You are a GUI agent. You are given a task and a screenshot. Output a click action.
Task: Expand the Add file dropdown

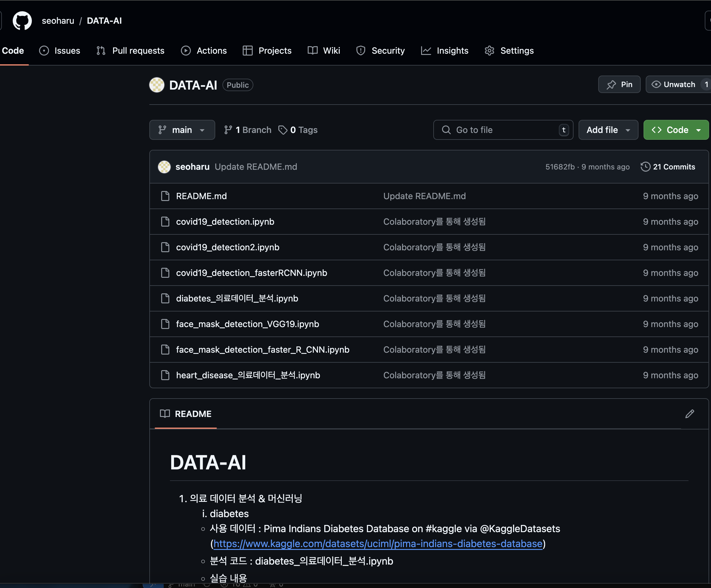608,130
